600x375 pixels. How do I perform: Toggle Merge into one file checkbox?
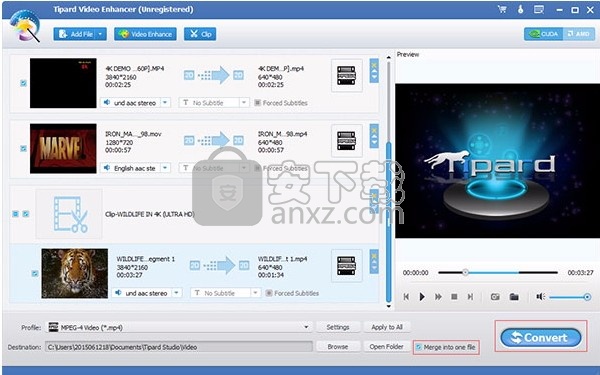point(419,347)
